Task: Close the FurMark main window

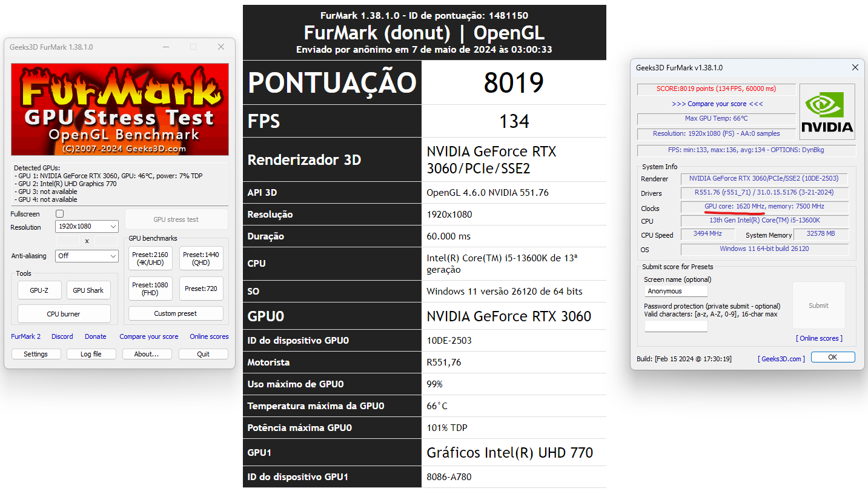Action: point(221,47)
